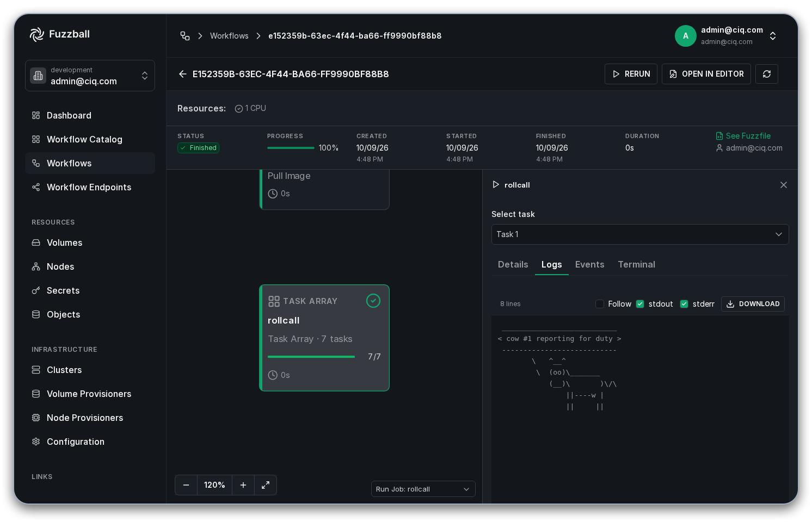Click the refresh icon next to Open in Editor
The image size is (812, 522).
[766, 74]
